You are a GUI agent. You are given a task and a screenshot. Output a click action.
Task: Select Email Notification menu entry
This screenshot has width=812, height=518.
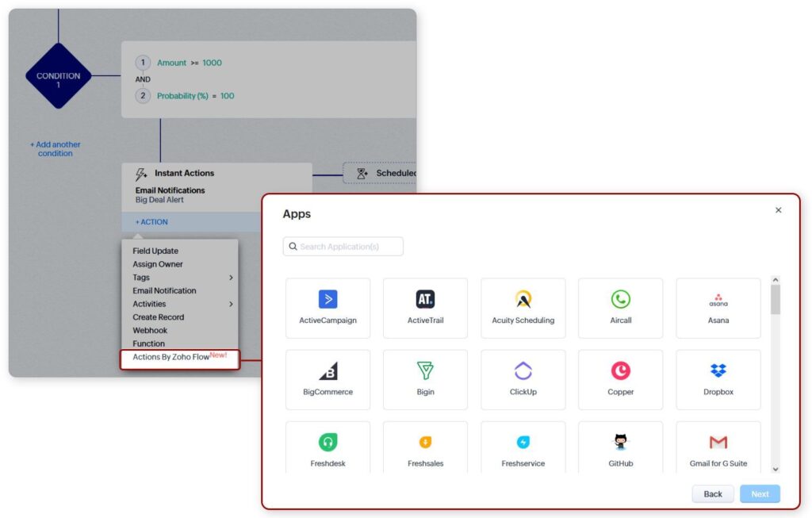164,290
